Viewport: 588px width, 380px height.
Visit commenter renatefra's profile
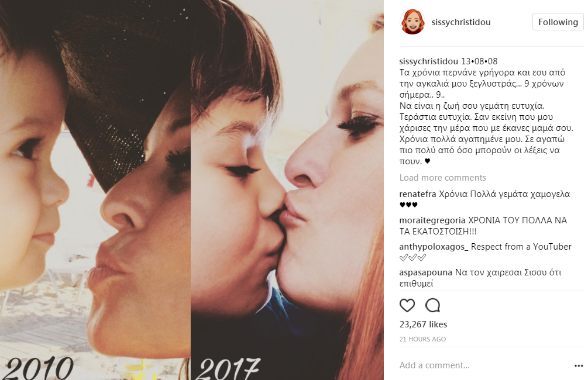pyautogui.click(x=418, y=194)
